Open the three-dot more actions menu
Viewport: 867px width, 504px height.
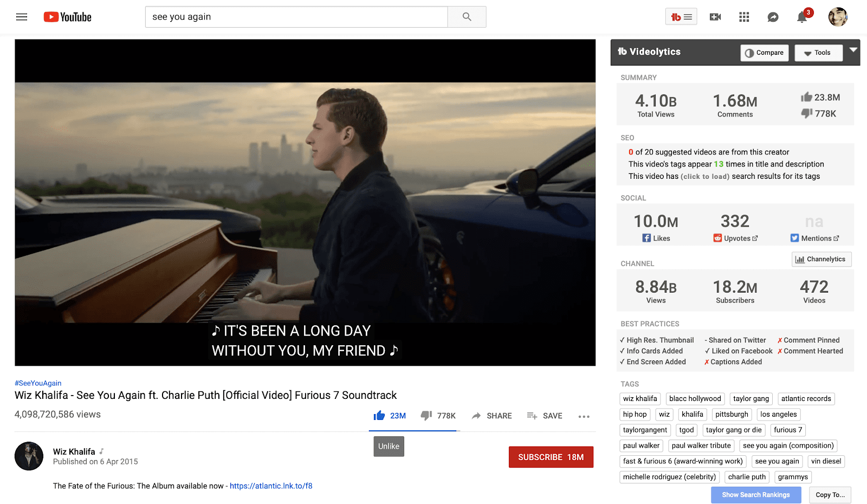point(584,416)
